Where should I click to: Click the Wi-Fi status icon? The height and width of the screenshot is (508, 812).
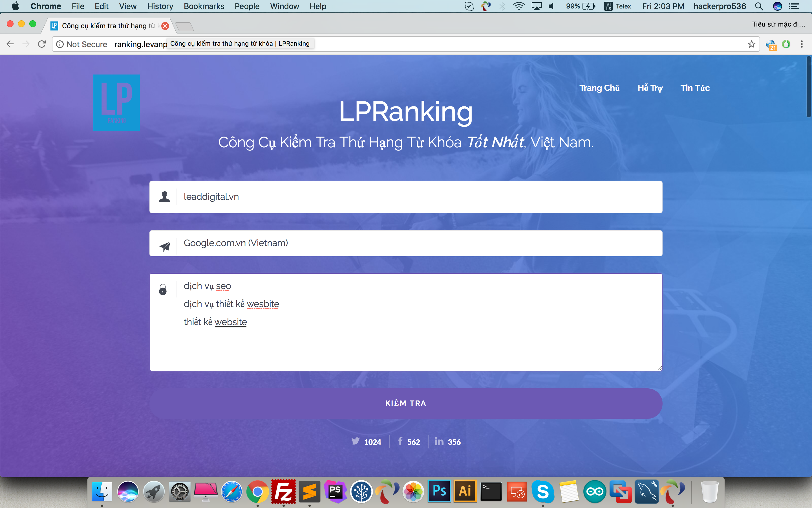click(x=519, y=6)
